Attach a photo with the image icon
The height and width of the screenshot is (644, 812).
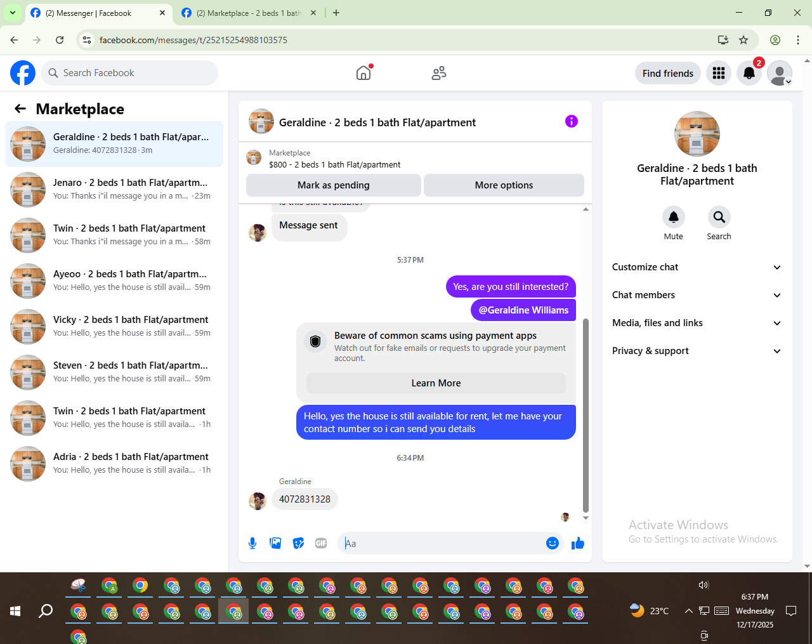(275, 543)
